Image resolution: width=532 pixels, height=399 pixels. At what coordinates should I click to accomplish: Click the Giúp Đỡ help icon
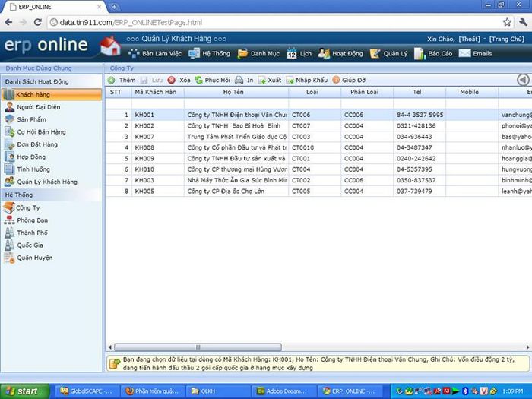coord(336,80)
